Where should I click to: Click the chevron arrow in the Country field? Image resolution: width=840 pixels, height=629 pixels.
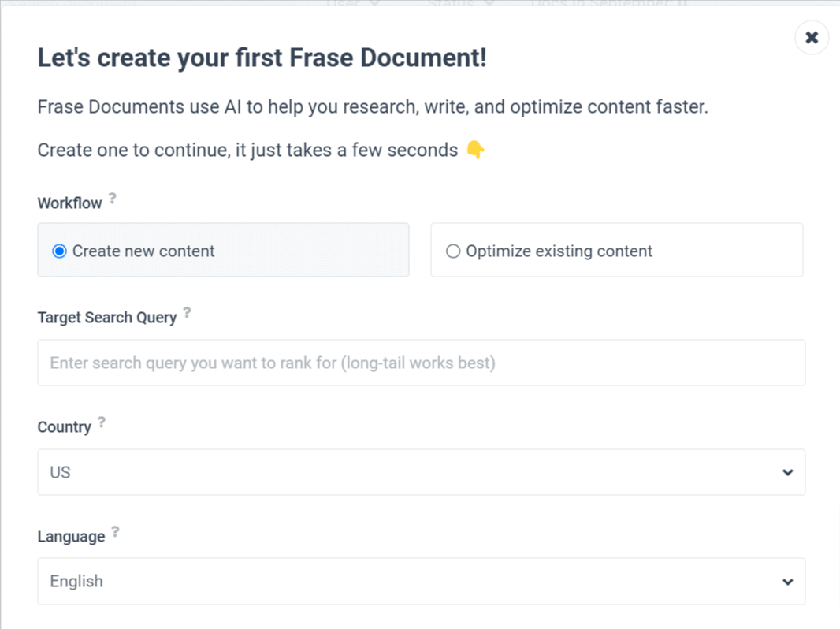click(787, 472)
